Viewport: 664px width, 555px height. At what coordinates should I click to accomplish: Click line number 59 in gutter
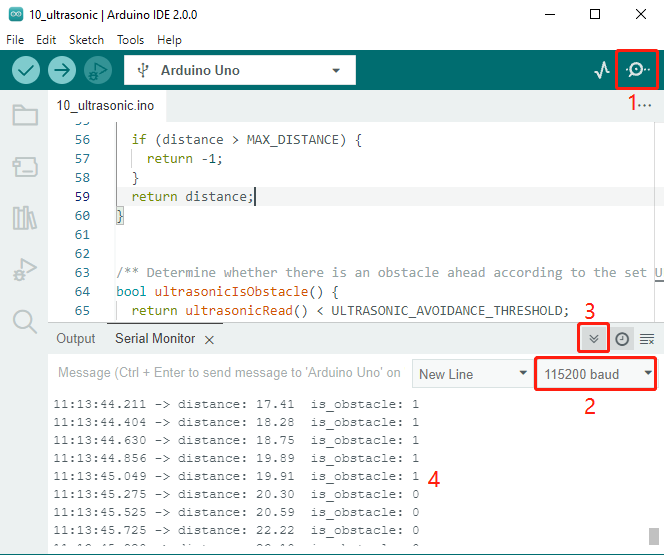(82, 196)
